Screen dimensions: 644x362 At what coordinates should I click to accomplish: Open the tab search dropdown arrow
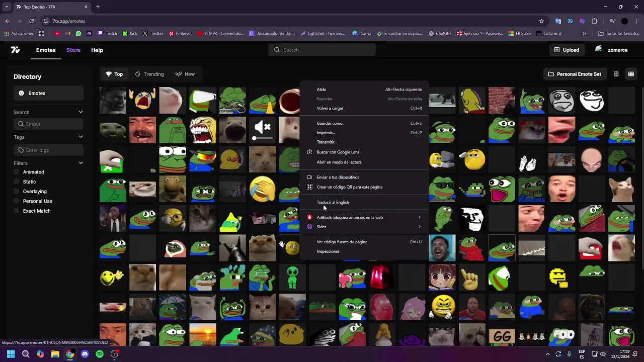click(x=7, y=7)
